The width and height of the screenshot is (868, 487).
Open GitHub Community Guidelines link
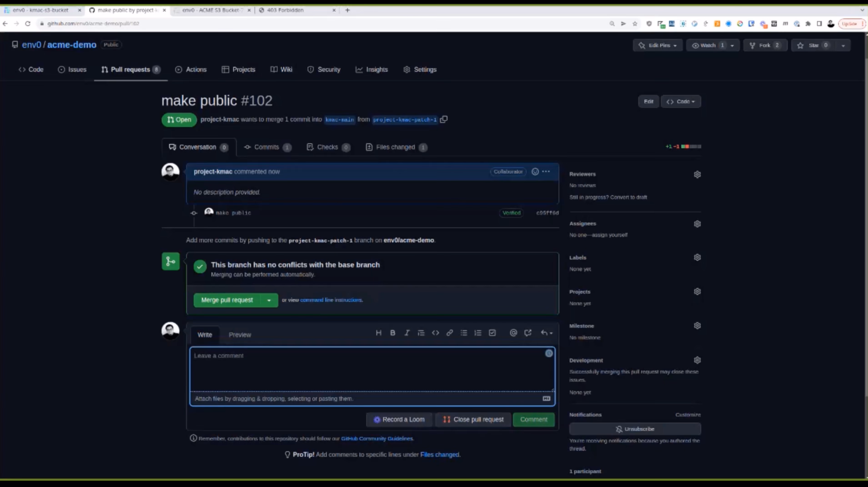377,439
